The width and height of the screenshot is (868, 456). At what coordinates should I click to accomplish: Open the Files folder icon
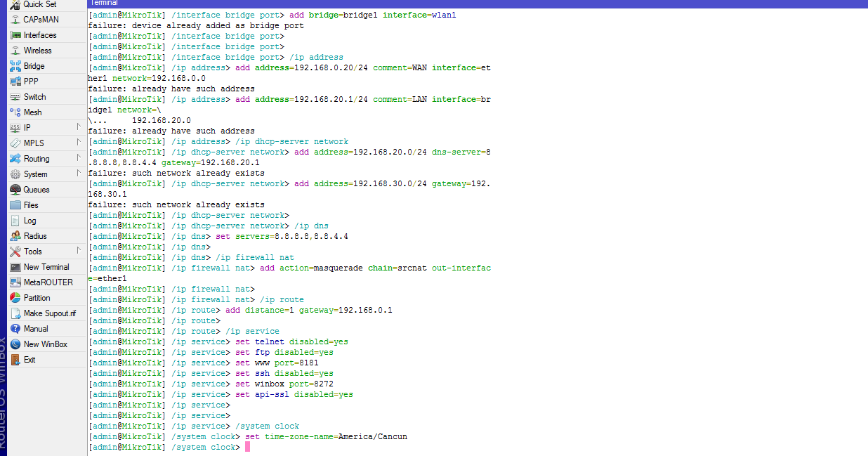[15, 205]
